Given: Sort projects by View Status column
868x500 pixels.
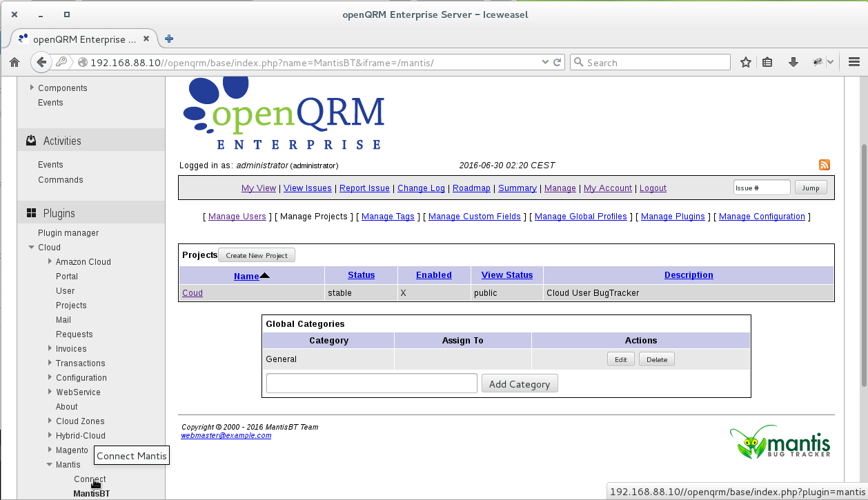Looking at the screenshot, I should 507,275.
